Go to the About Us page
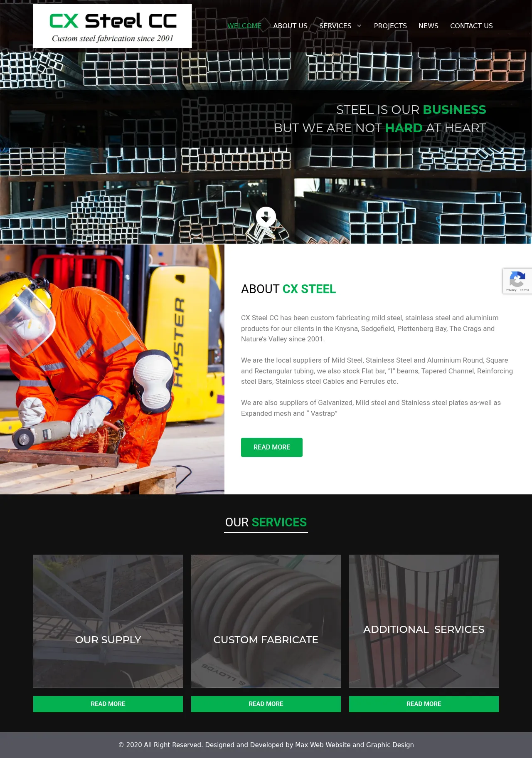The width and height of the screenshot is (532, 758). pos(290,26)
